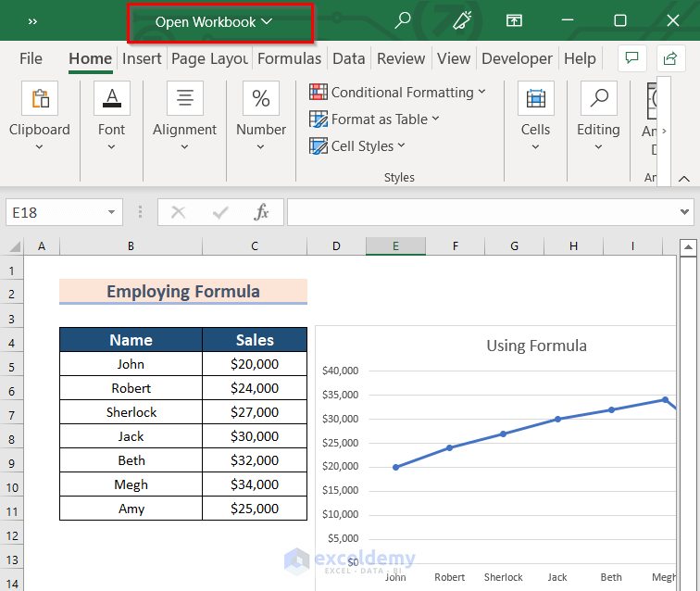
Task: Open the Number format percent icon
Action: (x=261, y=99)
